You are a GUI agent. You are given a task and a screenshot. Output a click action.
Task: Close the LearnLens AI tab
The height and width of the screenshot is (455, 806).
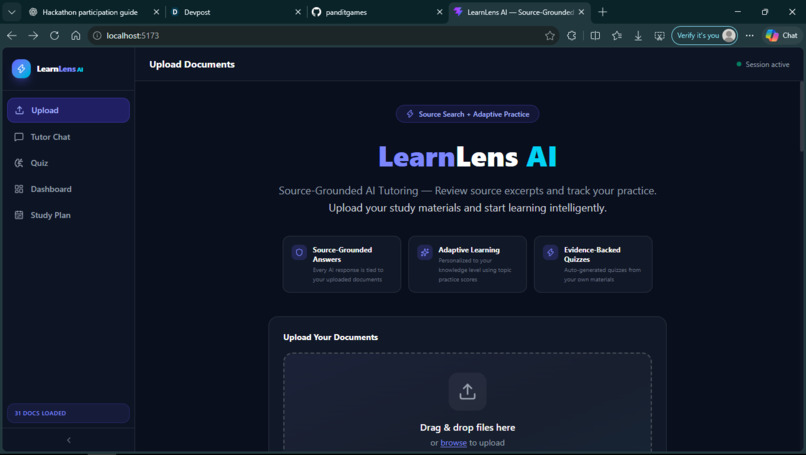tap(581, 12)
